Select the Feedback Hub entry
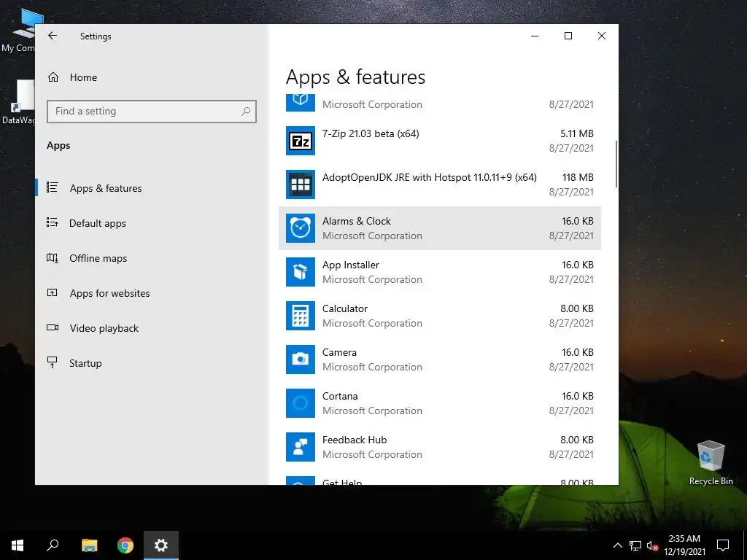Image resolution: width=747 pixels, height=560 pixels. (x=440, y=447)
